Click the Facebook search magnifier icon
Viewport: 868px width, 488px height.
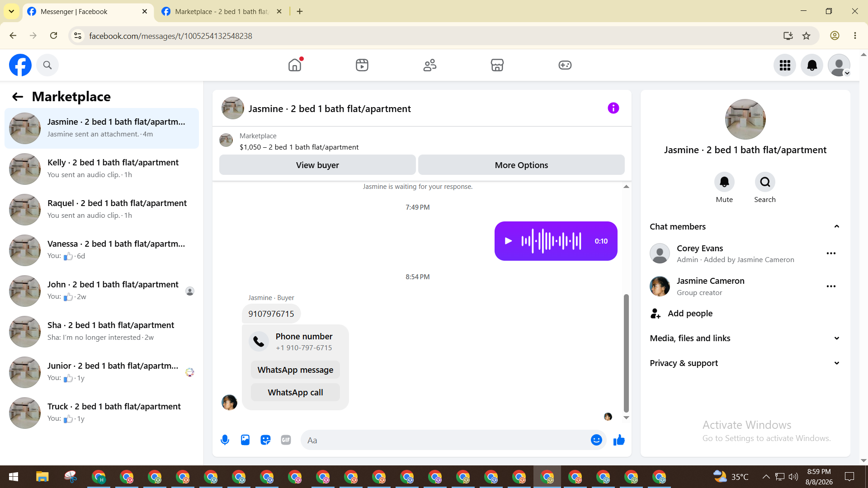pos(47,65)
